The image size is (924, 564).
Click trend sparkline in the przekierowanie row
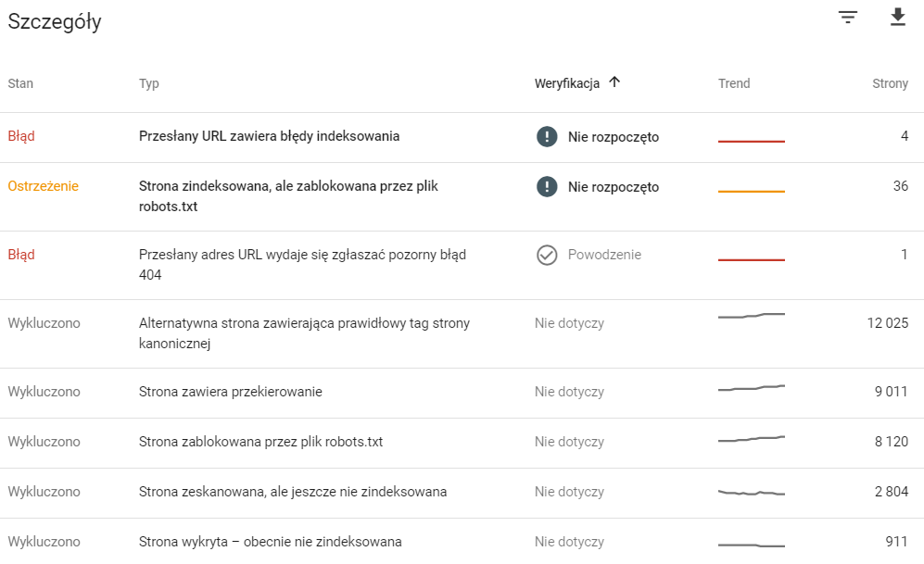[x=752, y=388]
